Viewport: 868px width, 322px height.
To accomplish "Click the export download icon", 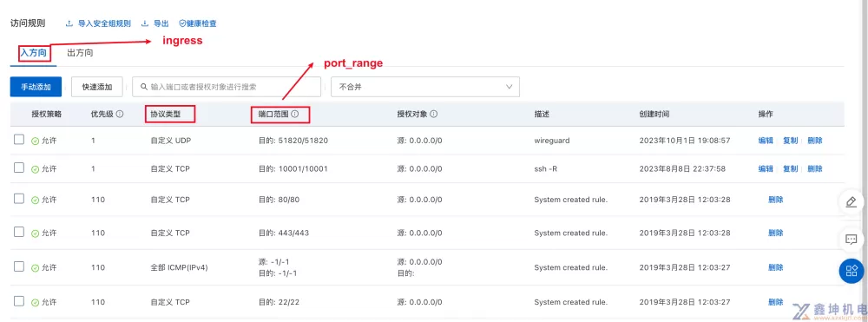I will click(x=145, y=23).
